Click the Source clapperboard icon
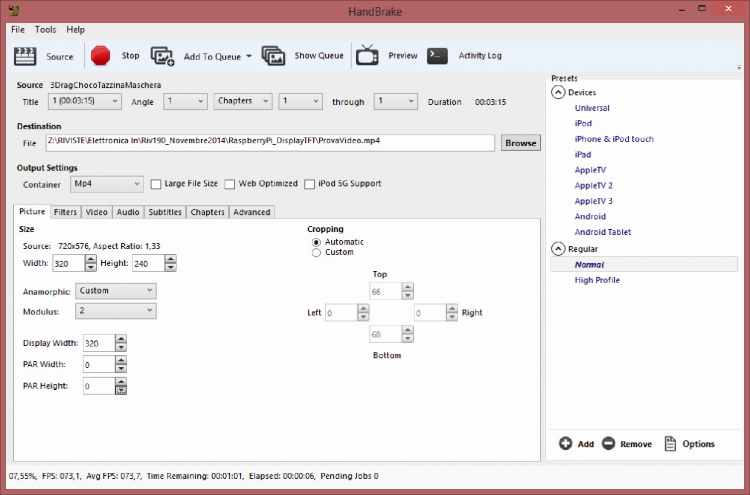 25,56
